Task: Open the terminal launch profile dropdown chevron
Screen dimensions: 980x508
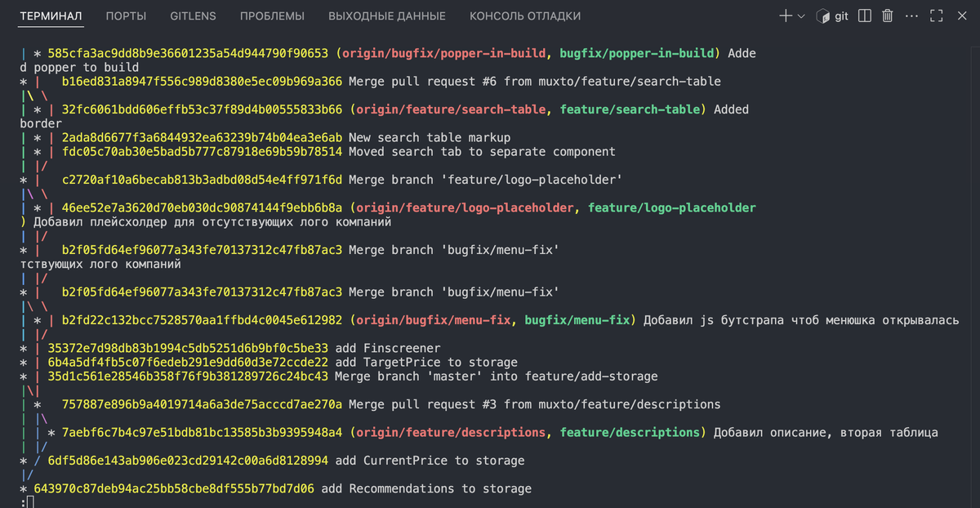Action: [x=801, y=16]
